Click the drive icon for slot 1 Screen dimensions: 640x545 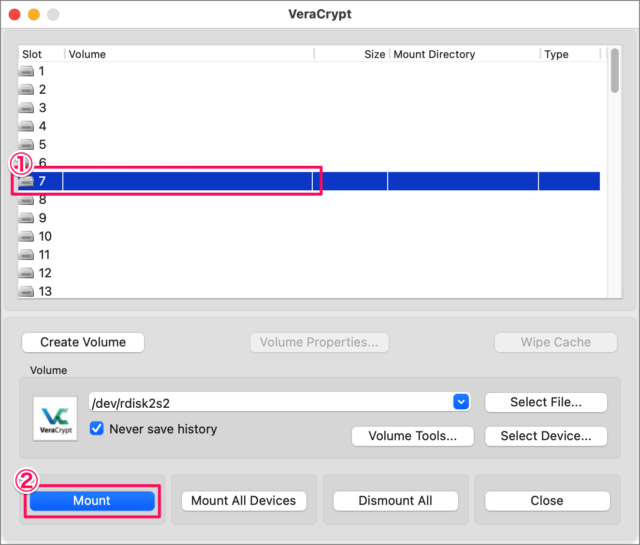[26, 72]
